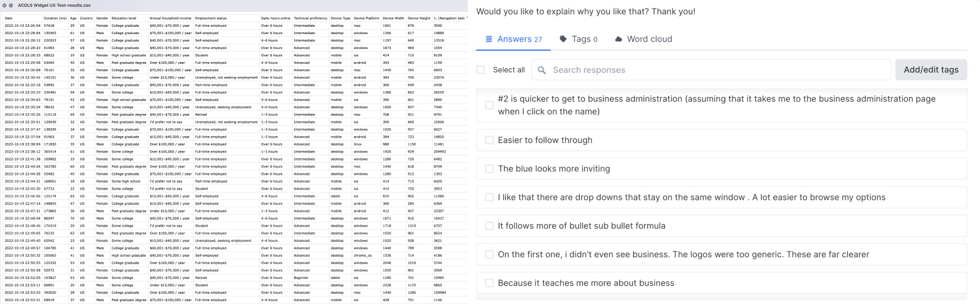Click the Date column header in the CSV

click(x=9, y=18)
